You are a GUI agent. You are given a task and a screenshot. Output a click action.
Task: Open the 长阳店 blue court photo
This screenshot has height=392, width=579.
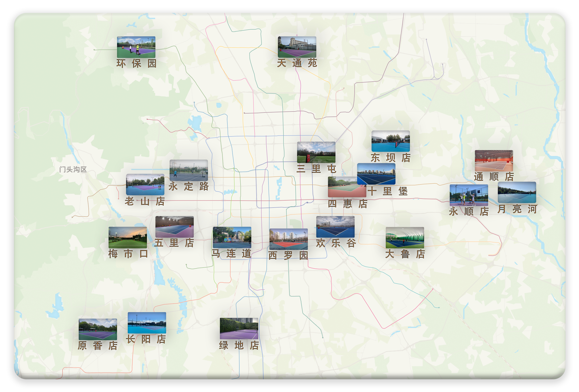pyautogui.click(x=147, y=323)
